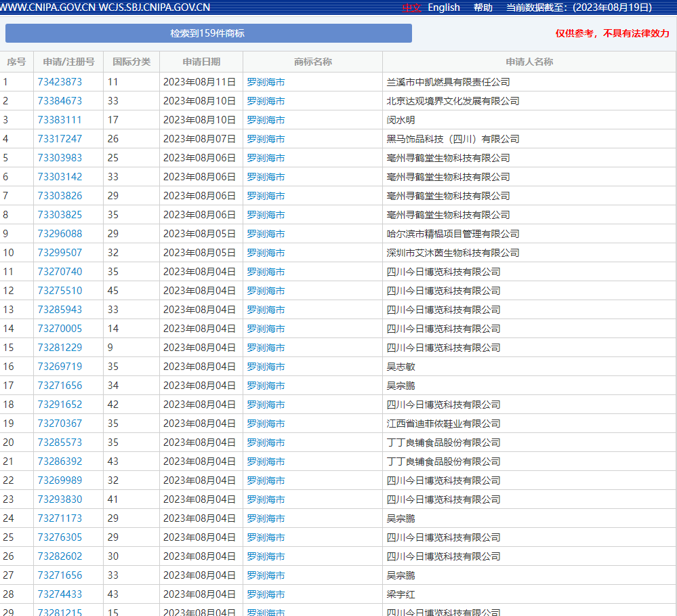Open registration number 73285943
The image size is (677, 616).
[60, 310]
